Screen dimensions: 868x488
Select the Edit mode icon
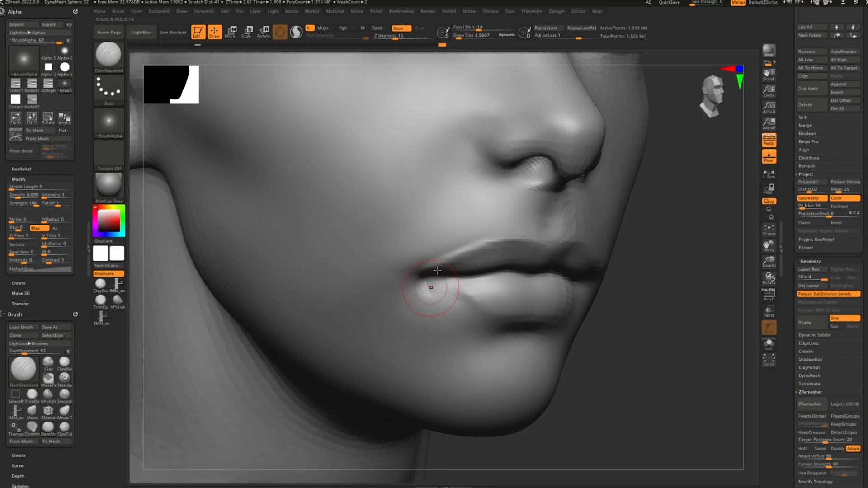coord(198,32)
